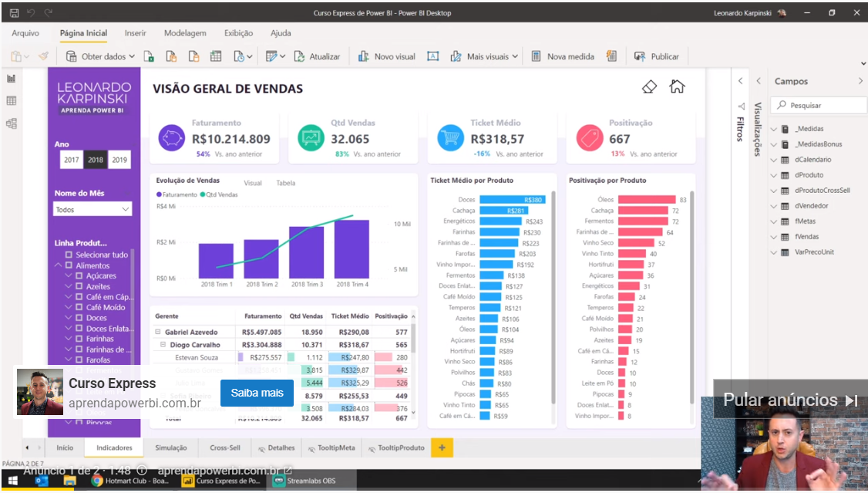Open Obter dados button

point(100,56)
